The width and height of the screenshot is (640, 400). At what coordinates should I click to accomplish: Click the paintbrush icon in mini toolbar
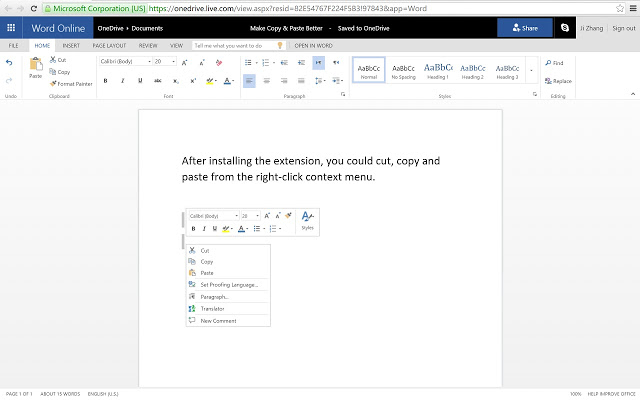(288, 216)
